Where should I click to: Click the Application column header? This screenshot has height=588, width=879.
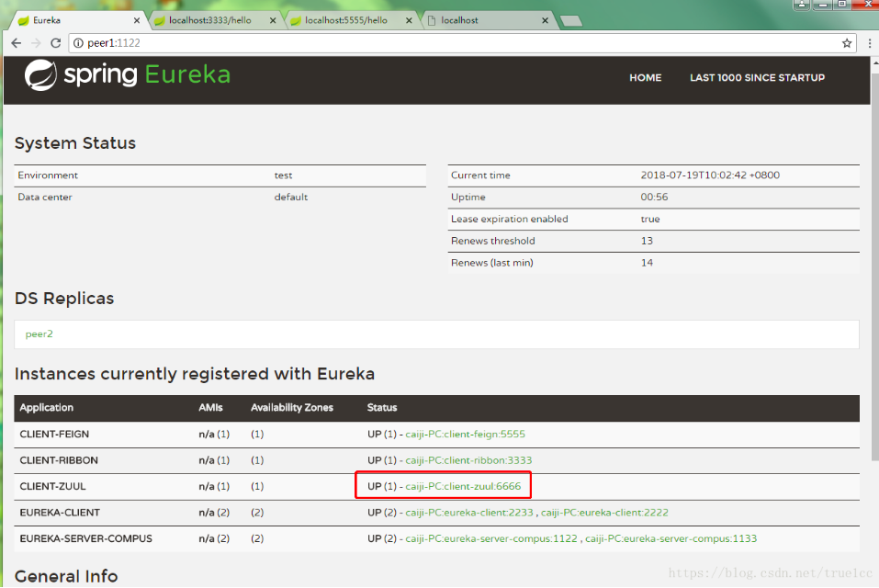click(47, 408)
